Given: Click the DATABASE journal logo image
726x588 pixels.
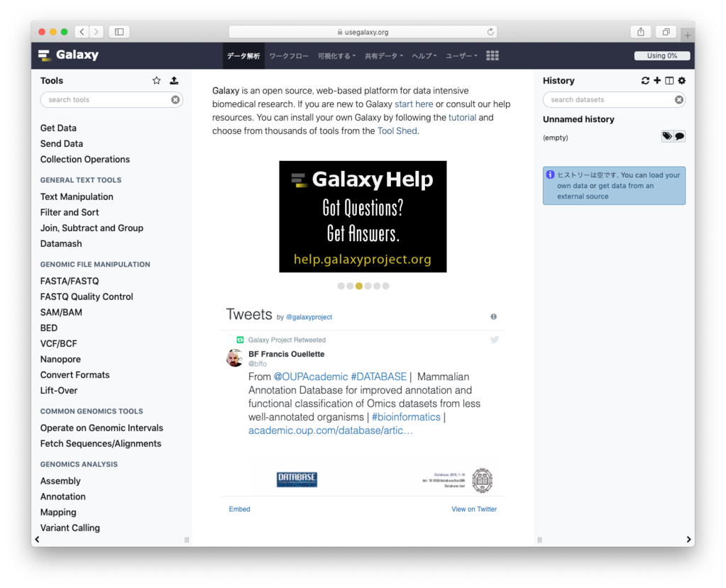Looking at the screenshot, I should [297, 479].
